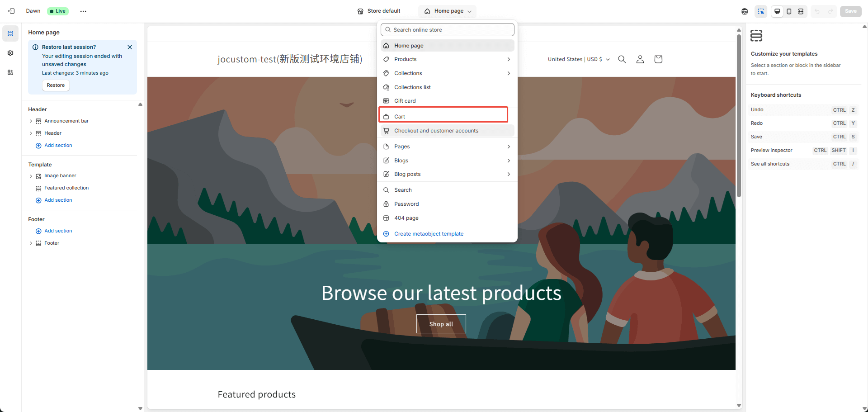
Task: Switch to mobile preview view
Action: coord(789,11)
